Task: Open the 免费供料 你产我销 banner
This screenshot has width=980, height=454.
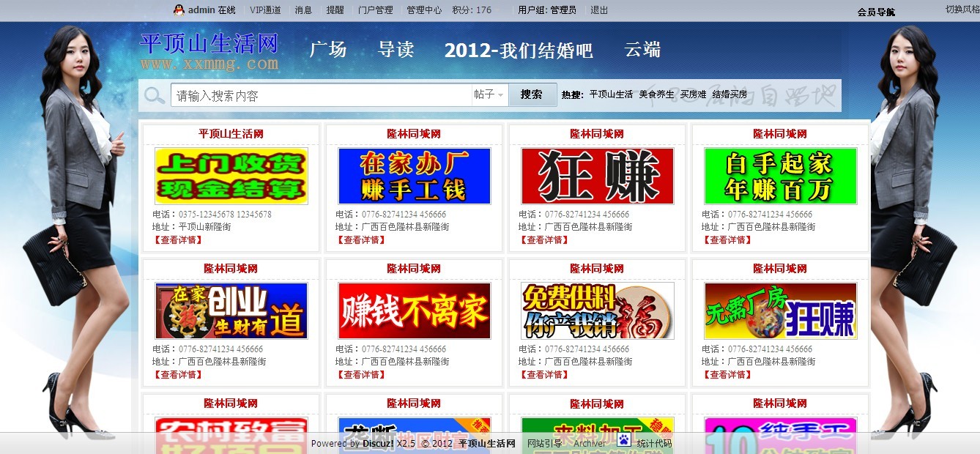Action: click(597, 310)
